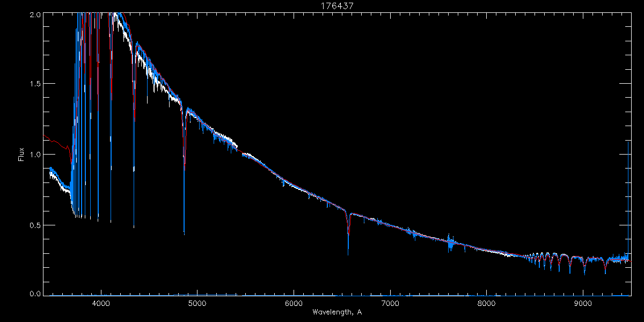Image resolution: width=644 pixels, height=322 pixels.
Task: Click the 2.0 flux tick label
Action: [35, 14]
